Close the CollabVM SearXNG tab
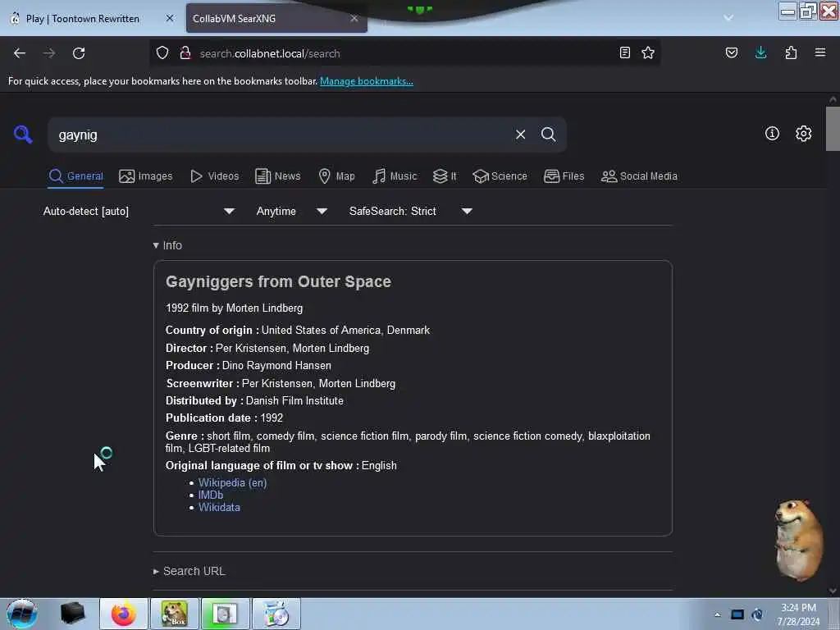 (354, 18)
